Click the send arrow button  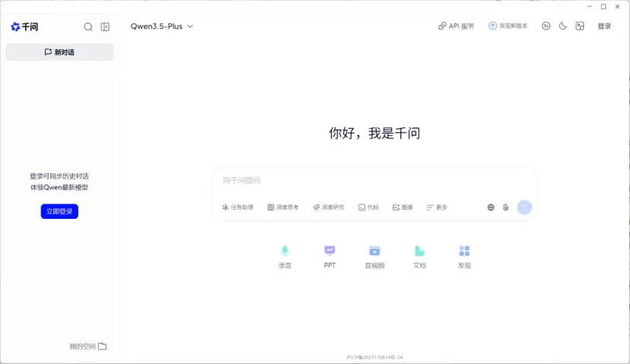(524, 207)
